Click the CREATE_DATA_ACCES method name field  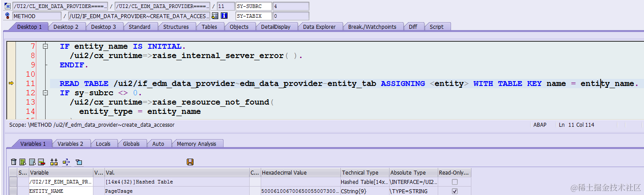(x=139, y=16)
